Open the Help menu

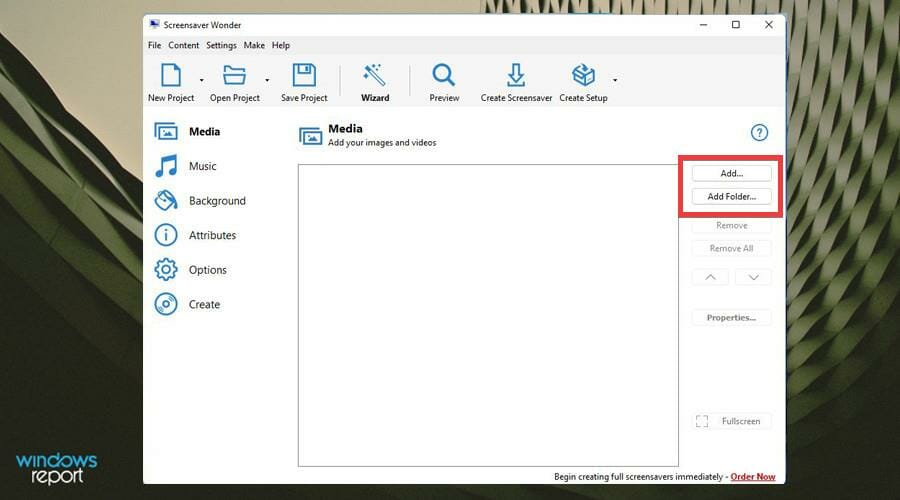coord(281,45)
